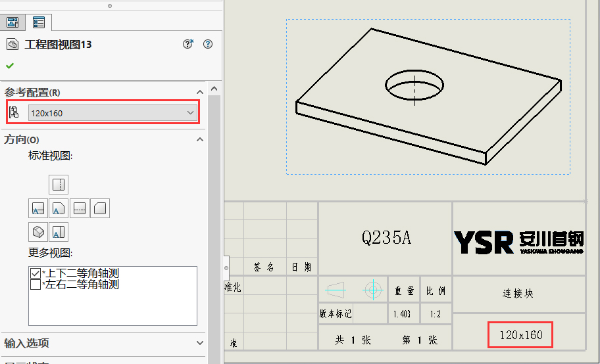Click the 1.403 weight value
Image resolution: width=600 pixels, height=364 pixels.
(402, 314)
